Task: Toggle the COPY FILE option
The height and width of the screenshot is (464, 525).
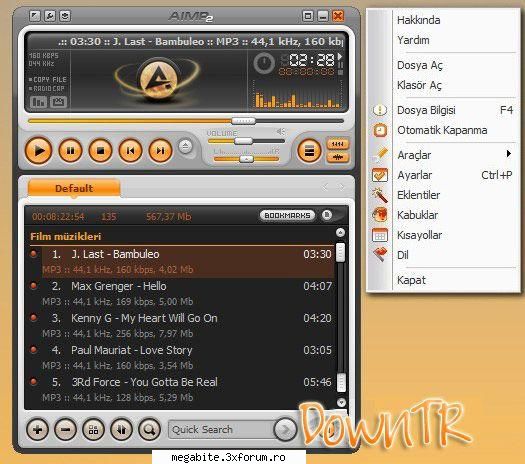Action: pyautogui.click(x=48, y=80)
